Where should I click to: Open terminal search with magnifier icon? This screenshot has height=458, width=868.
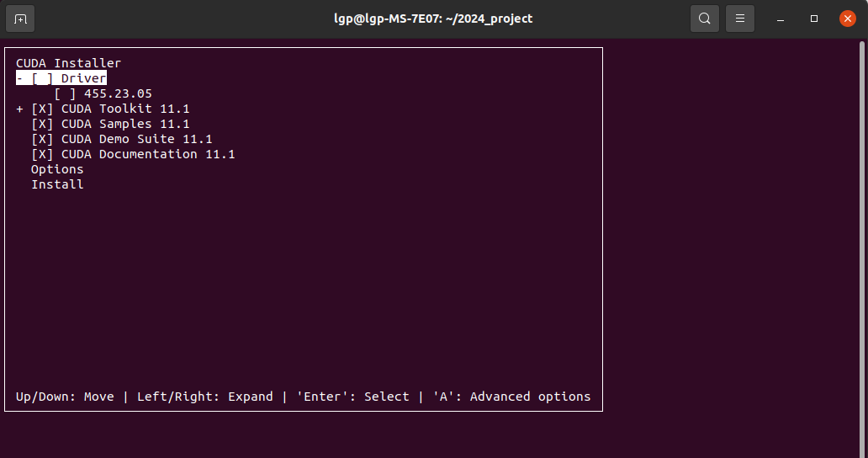point(705,19)
